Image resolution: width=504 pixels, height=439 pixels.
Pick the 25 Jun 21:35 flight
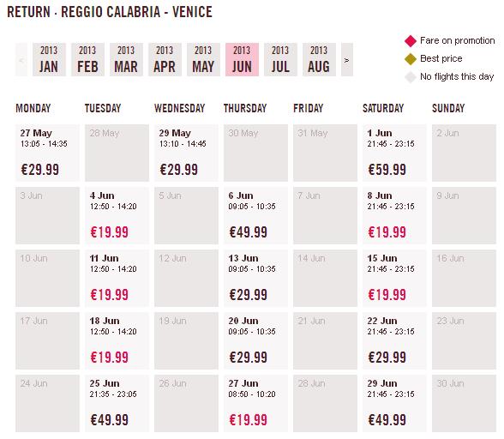tap(117, 403)
